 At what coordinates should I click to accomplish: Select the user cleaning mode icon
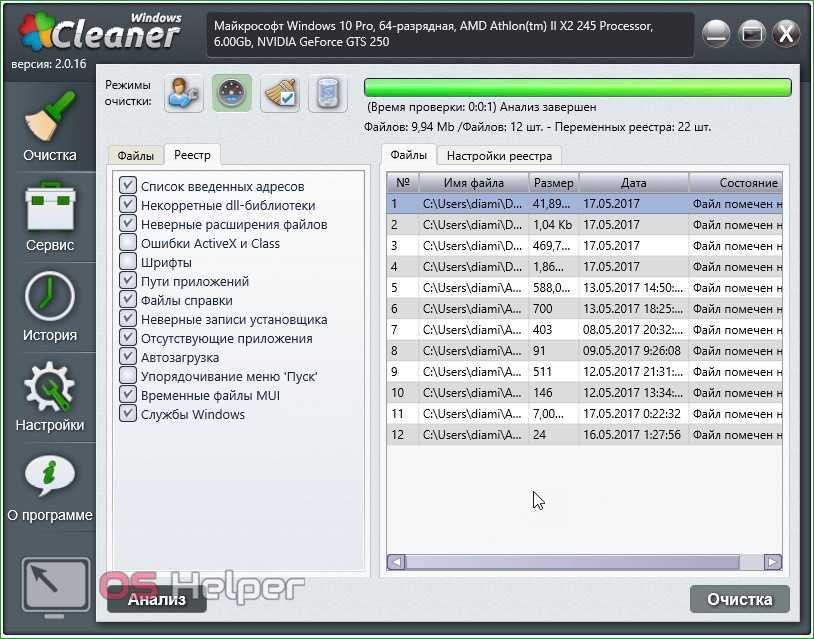coord(183,93)
